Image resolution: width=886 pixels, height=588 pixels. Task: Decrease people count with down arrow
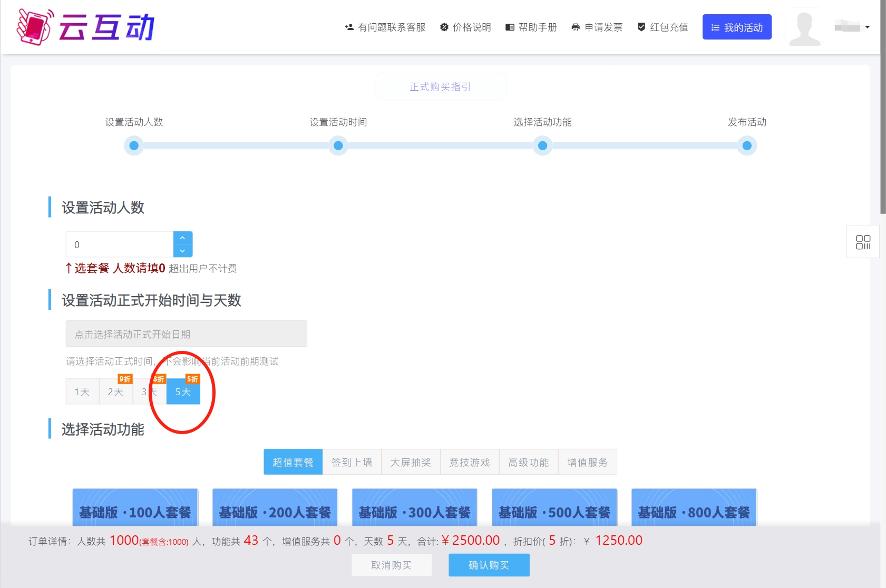[x=182, y=251]
